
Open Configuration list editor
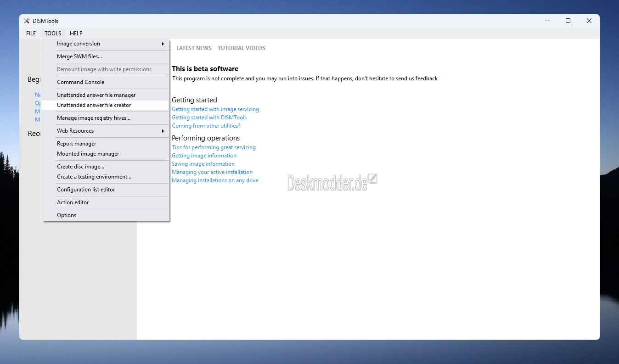pos(106,190)
